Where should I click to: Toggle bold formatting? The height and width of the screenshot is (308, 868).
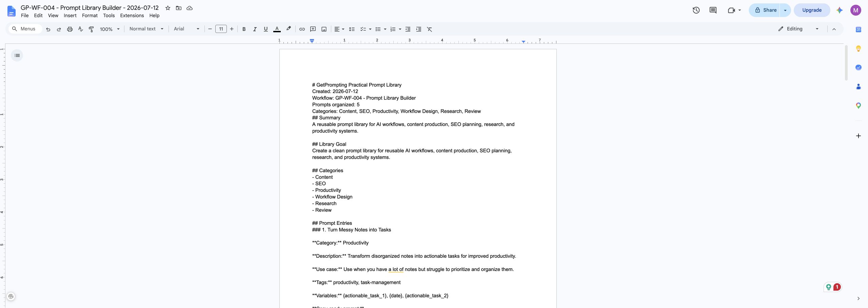point(244,29)
